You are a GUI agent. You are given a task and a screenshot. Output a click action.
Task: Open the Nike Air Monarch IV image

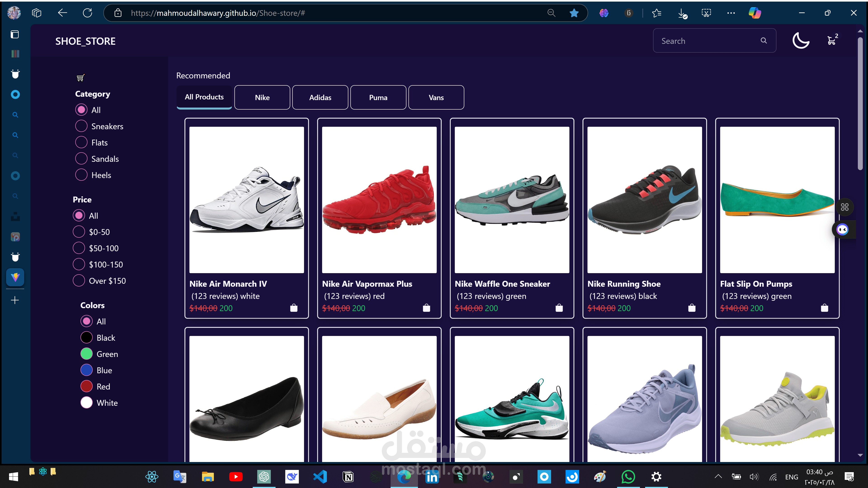tap(247, 200)
